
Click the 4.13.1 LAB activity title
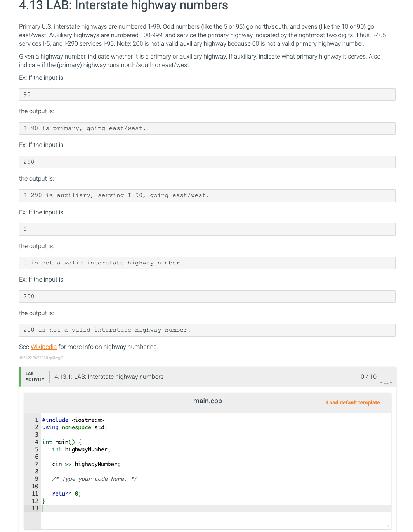109,377
